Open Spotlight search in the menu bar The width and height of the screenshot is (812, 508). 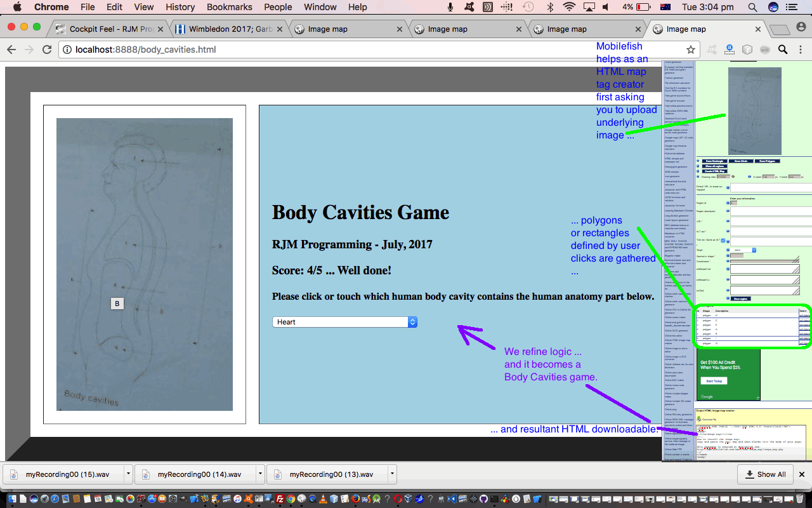[x=752, y=7]
